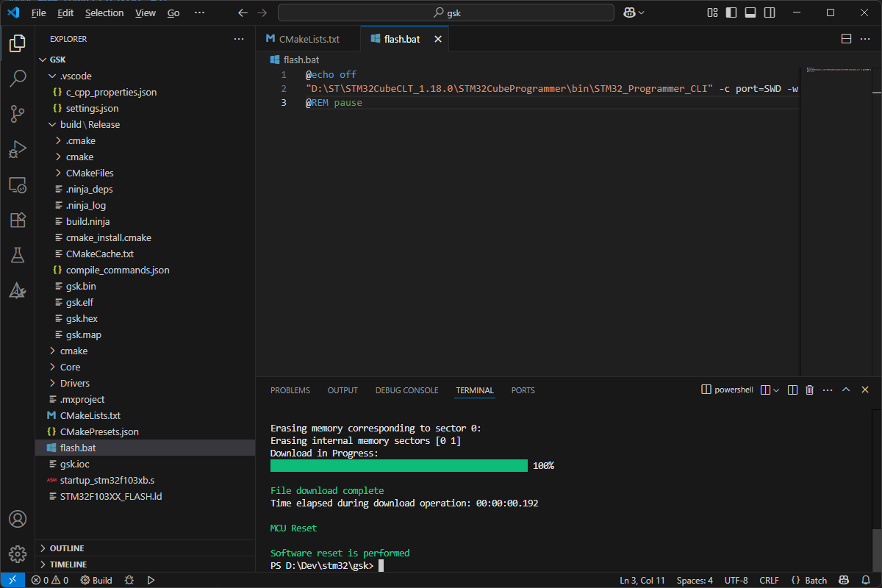Click the Build button in the status bar
The width and height of the screenshot is (882, 588).
(x=96, y=580)
